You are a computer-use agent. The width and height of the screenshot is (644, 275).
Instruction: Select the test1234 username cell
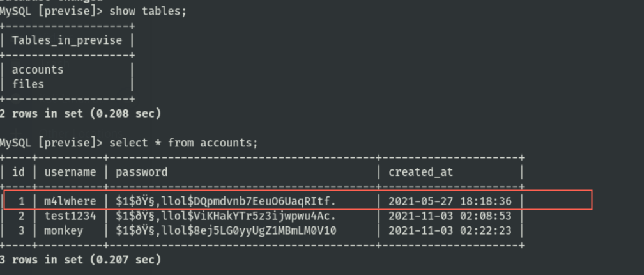70,216
